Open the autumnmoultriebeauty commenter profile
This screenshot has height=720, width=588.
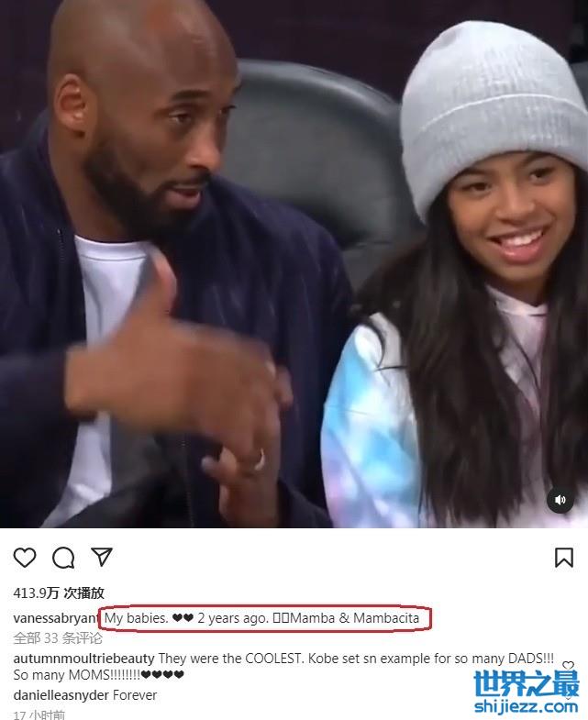(83, 659)
